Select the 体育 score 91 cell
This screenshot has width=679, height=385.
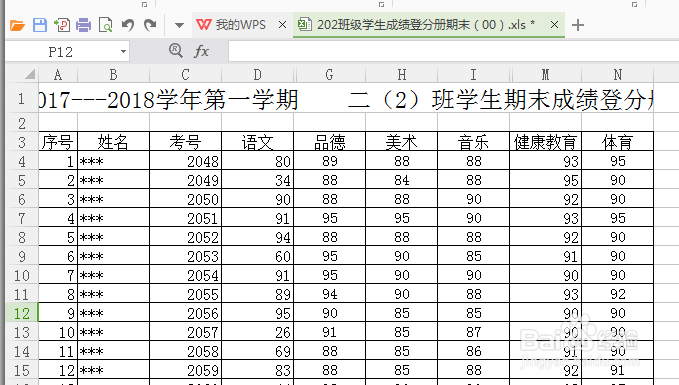click(618, 370)
